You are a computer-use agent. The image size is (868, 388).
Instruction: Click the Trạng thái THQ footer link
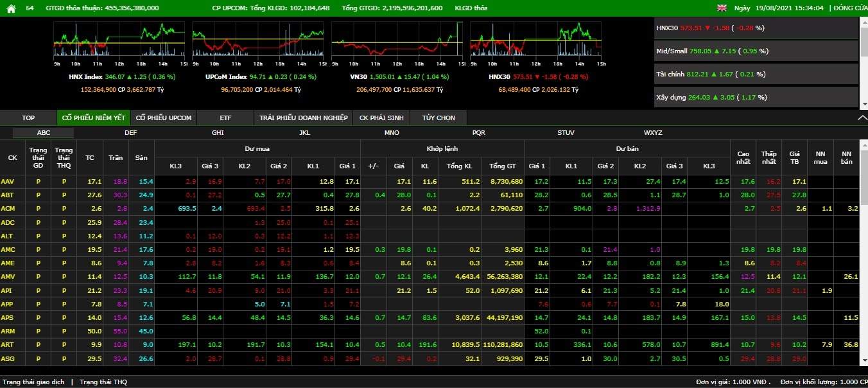click(x=103, y=382)
